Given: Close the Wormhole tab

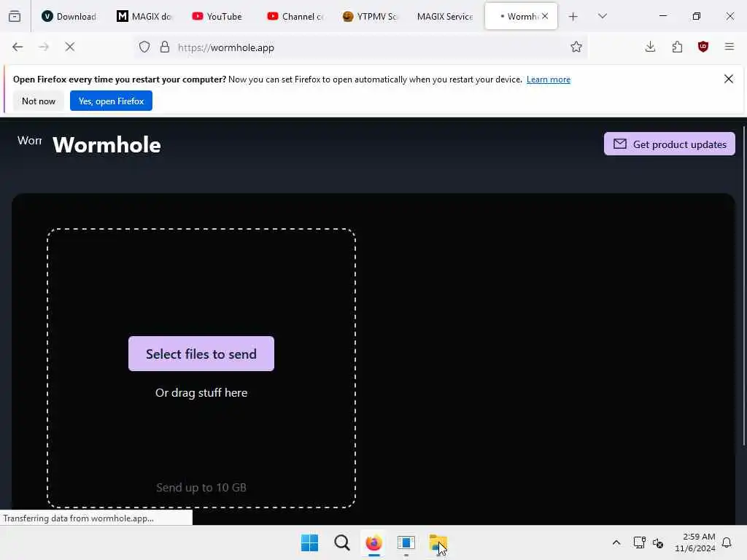Looking at the screenshot, I should pyautogui.click(x=545, y=16).
